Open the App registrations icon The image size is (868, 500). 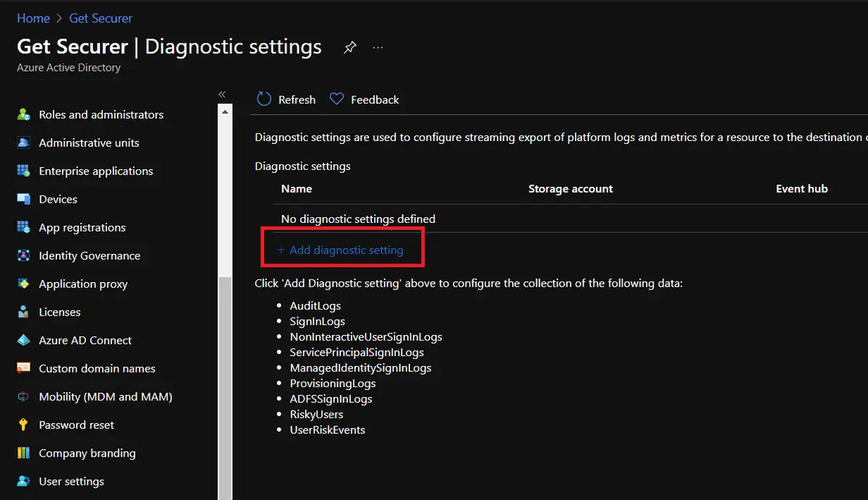coord(24,227)
